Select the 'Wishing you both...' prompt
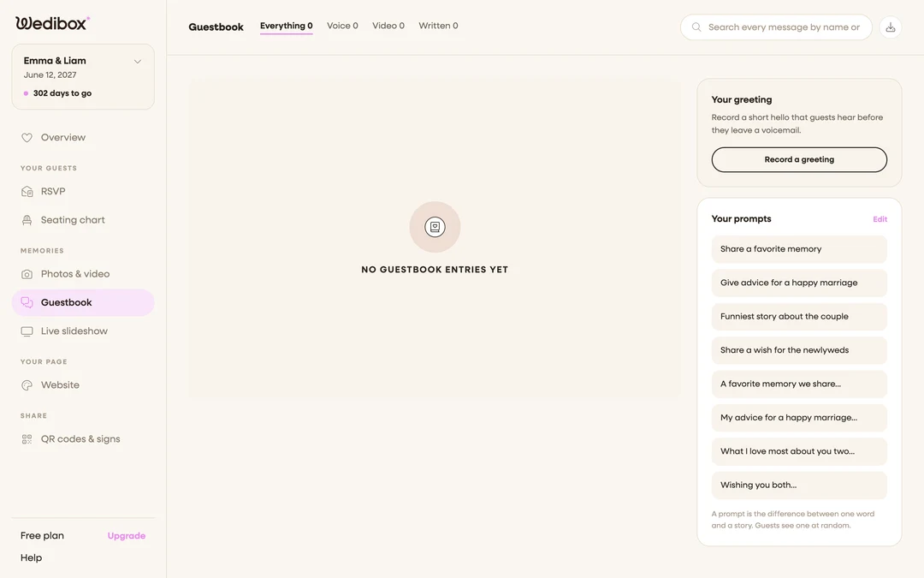924x578 pixels. point(799,485)
